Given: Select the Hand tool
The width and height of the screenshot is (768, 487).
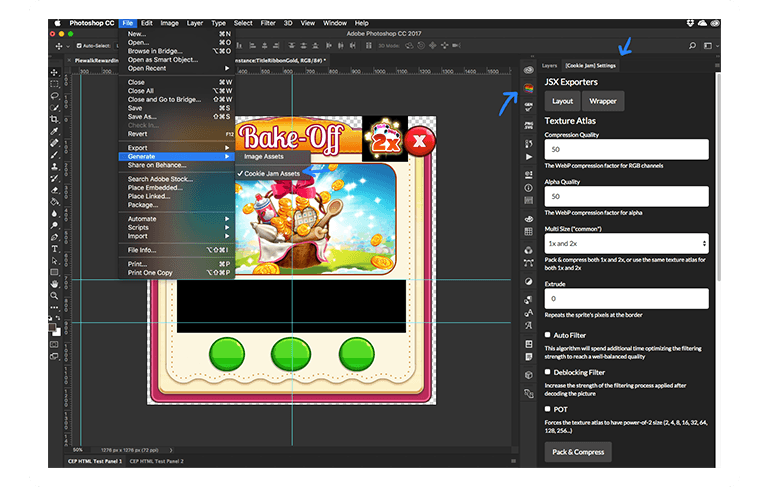Looking at the screenshot, I should 55,283.
